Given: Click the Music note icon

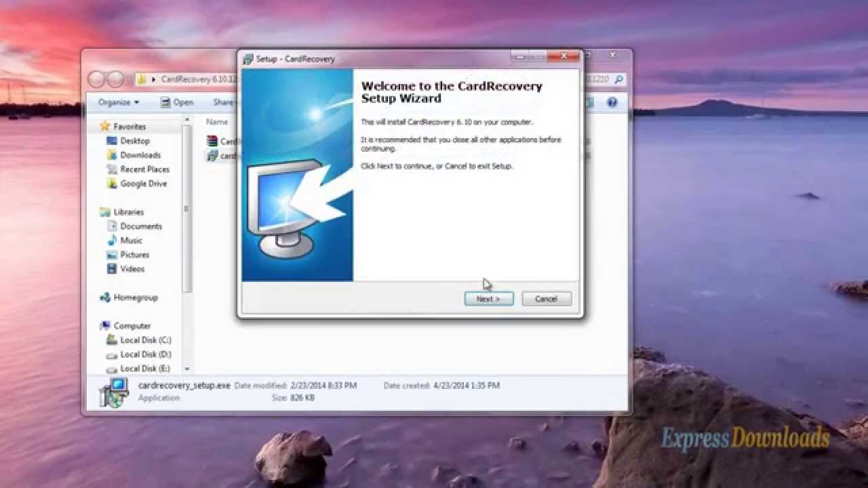Looking at the screenshot, I should (x=112, y=241).
